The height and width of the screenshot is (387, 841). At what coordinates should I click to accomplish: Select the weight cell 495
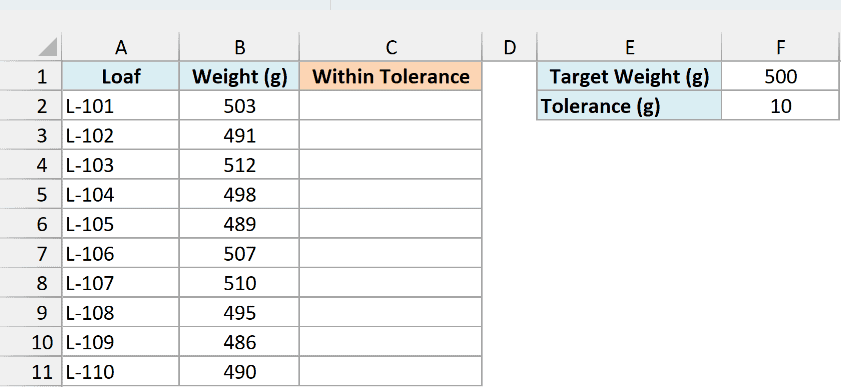(239, 312)
